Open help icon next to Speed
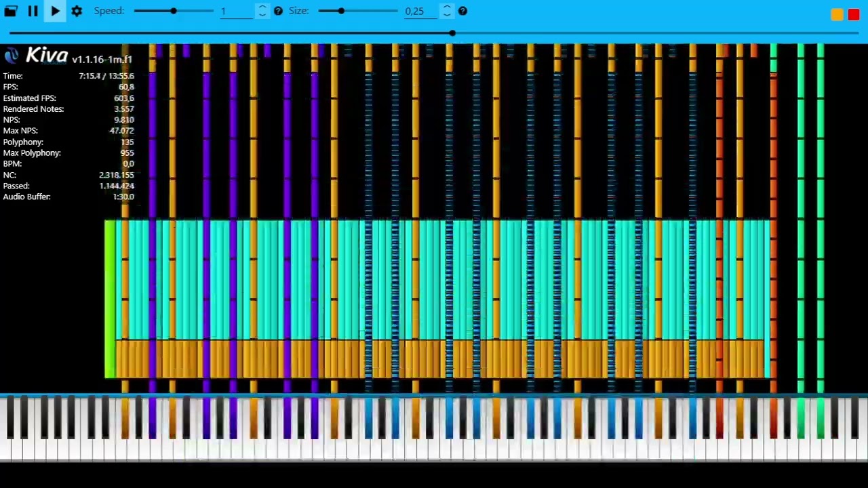The height and width of the screenshot is (488, 868). pyautogui.click(x=278, y=11)
